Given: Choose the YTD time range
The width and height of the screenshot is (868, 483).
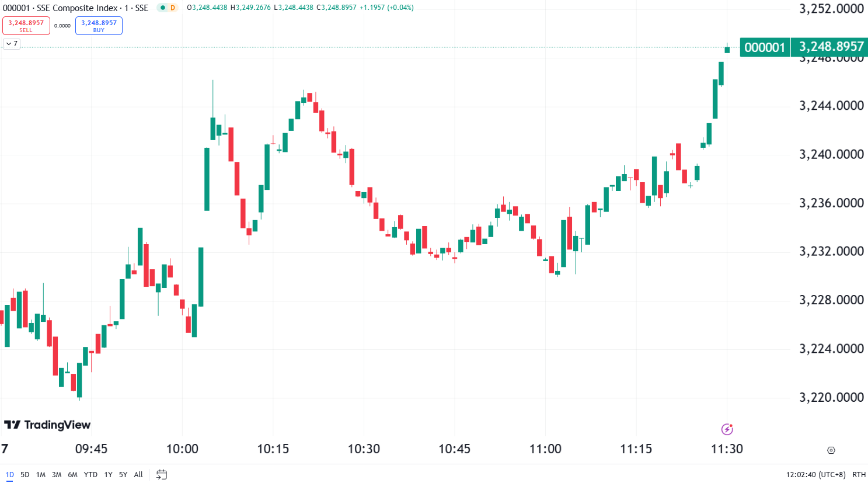Looking at the screenshot, I should (90, 474).
